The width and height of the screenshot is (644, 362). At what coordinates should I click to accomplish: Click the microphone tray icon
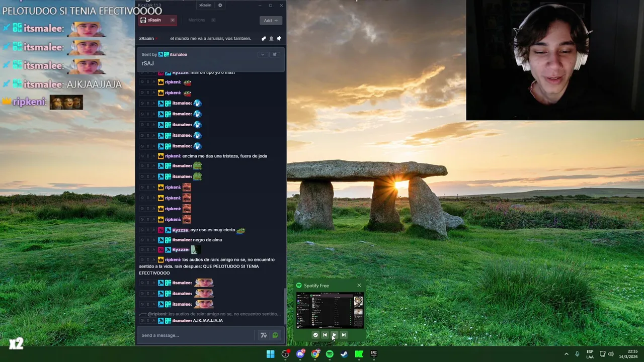coord(577,354)
